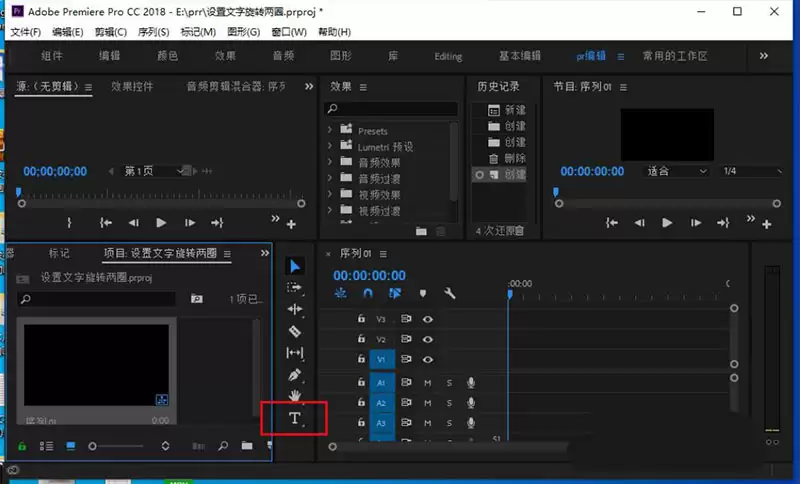Image resolution: width=800 pixels, height=484 pixels.
Task: Expand the Presets effects folder
Action: (x=331, y=131)
